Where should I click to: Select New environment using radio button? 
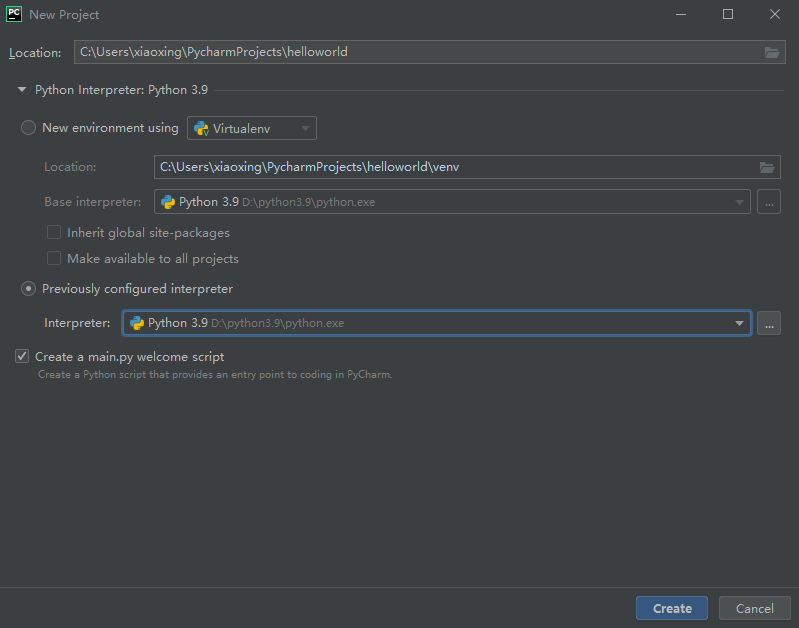(28, 127)
